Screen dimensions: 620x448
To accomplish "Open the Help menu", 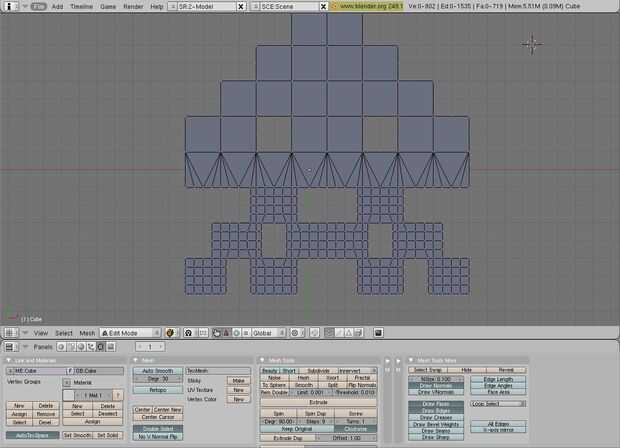I will [x=157, y=6].
